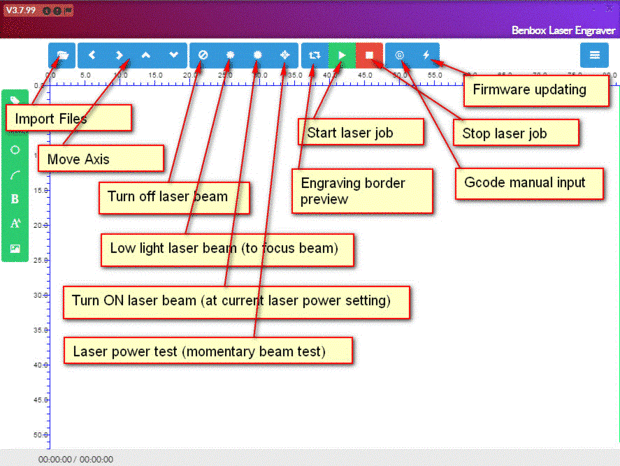Select the arc curve tool

coord(15,174)
